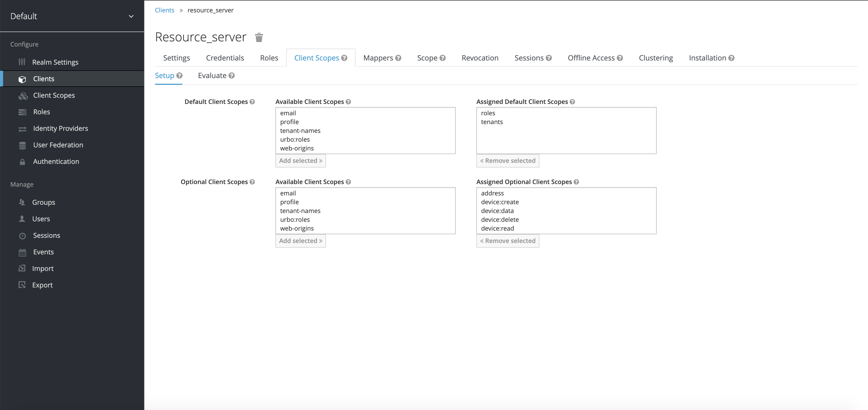The width and height of the screenshot is (868, 410).
Task: Select device:delete in Assigned Optional Client Scopes
Action: coord(500,219)
